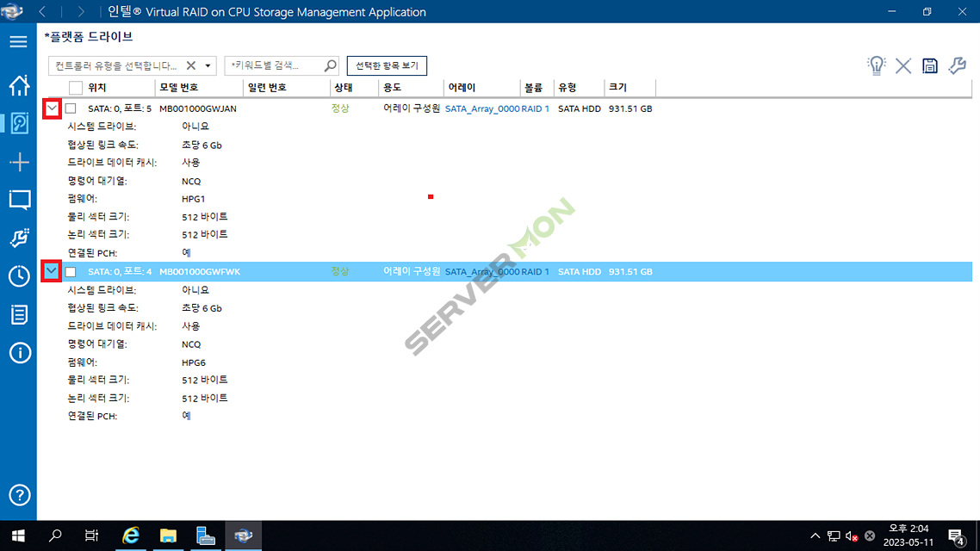
Task: Open RAID 1 volume link in port 4 row
Action: click(x=535, y=272)
